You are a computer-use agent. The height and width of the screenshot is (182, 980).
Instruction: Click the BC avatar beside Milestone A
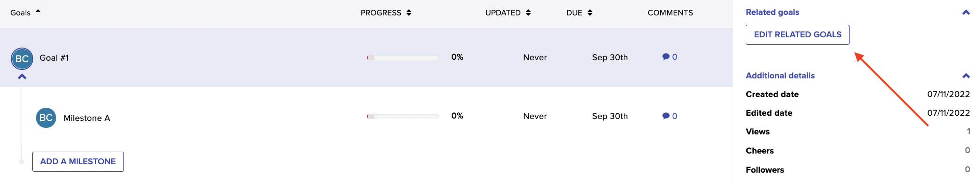pos(46,118)
